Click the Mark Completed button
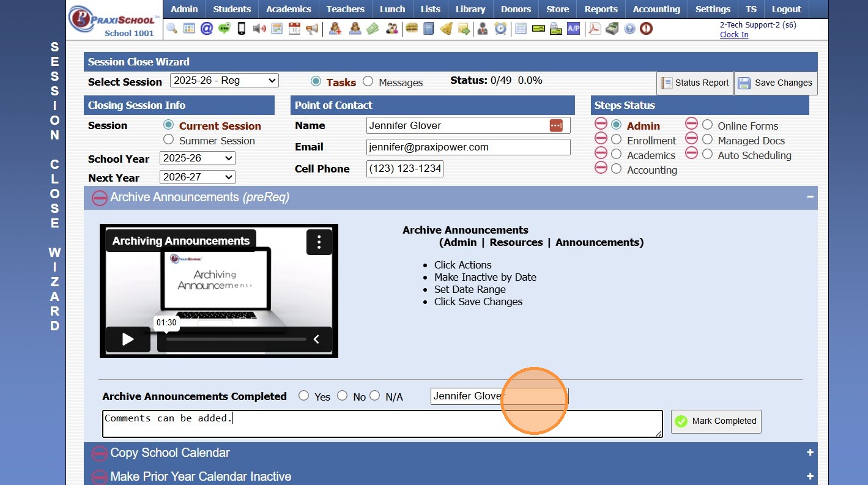The width and height of the screenshot is (868, 485). (x=716, y=421)
